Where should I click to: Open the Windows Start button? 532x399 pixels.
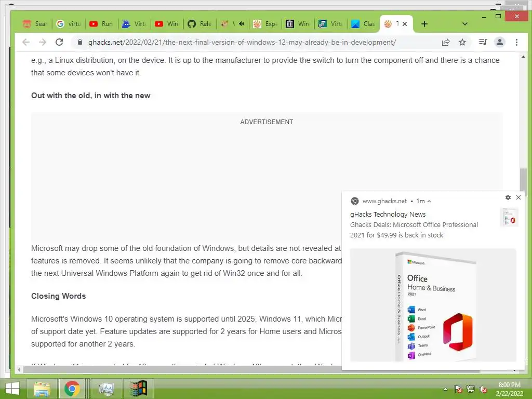[x=12, y=389]
